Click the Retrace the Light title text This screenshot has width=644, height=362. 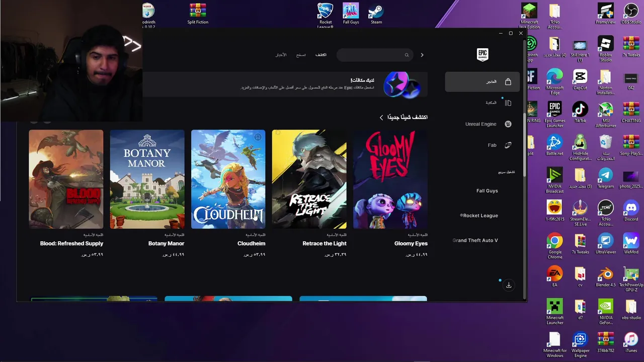click(325, 243)
